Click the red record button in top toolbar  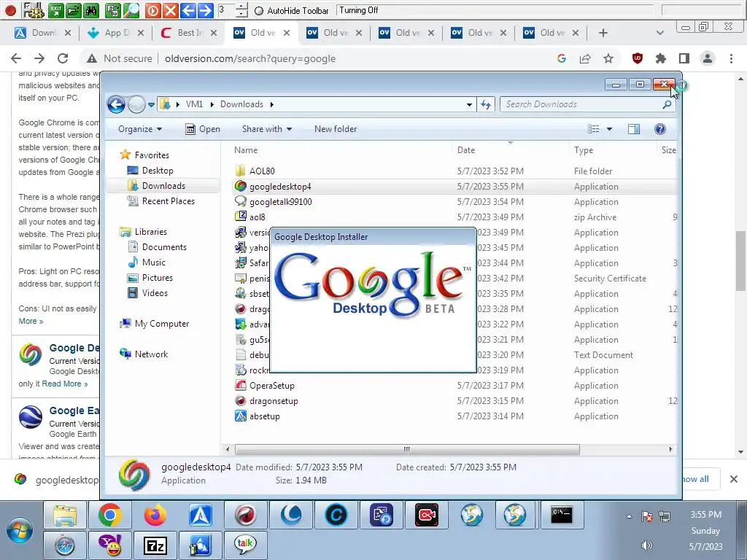tap(10, 10)
